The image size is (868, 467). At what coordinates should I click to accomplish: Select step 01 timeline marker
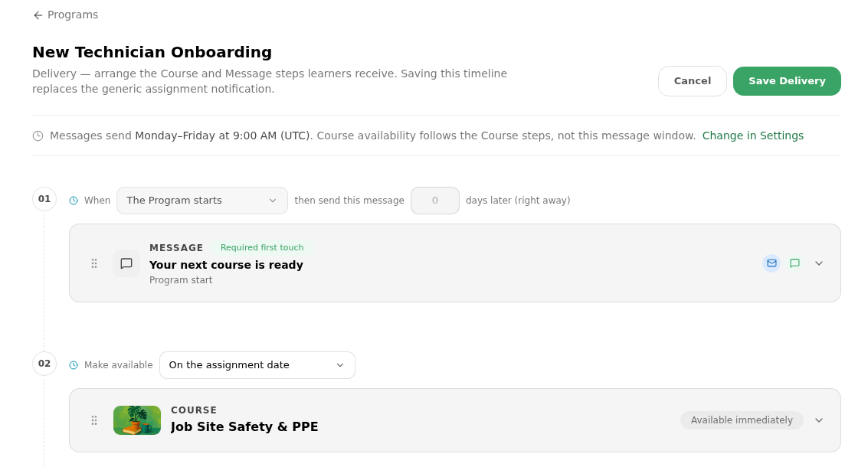pos(44,199)
